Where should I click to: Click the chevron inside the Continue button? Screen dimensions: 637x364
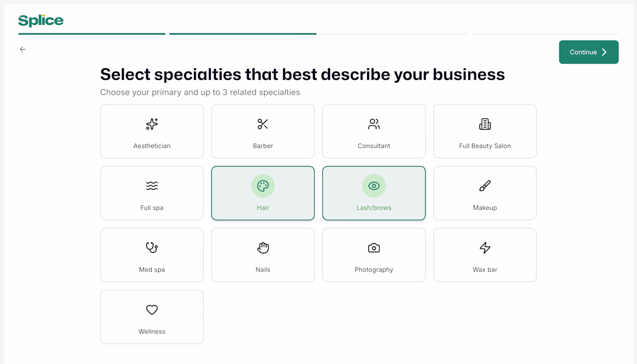[x=605, y=52]
